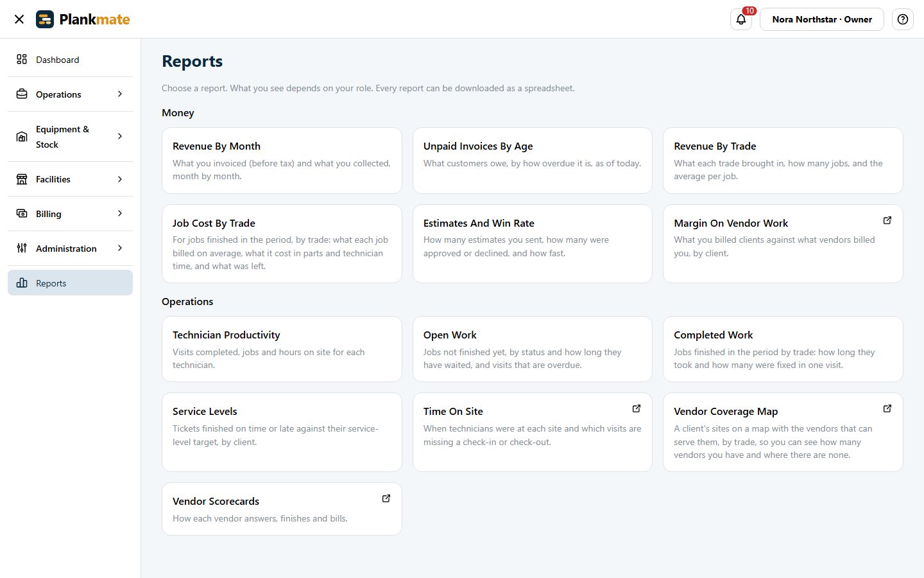The image size is (924, 578).
Task: Expand the Facilities menu chevron
Action: pyautogui.click(x=120, y=179)
